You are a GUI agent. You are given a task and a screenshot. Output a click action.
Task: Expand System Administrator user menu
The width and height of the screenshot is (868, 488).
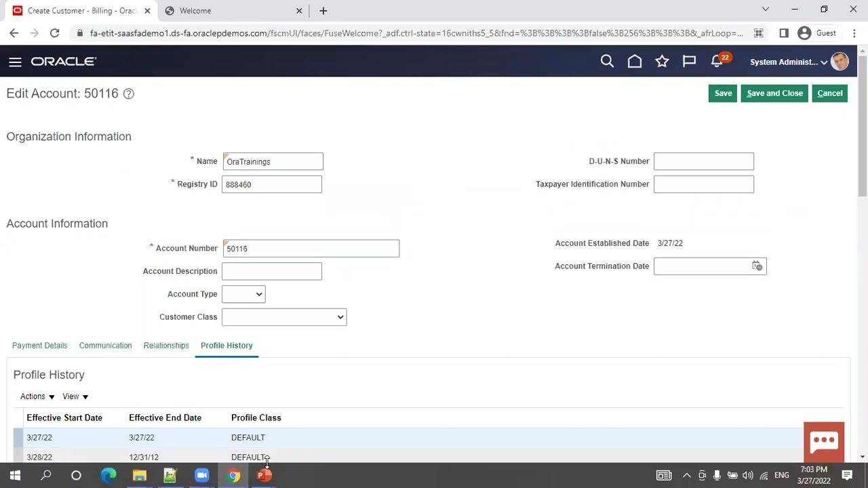point(789,62)
